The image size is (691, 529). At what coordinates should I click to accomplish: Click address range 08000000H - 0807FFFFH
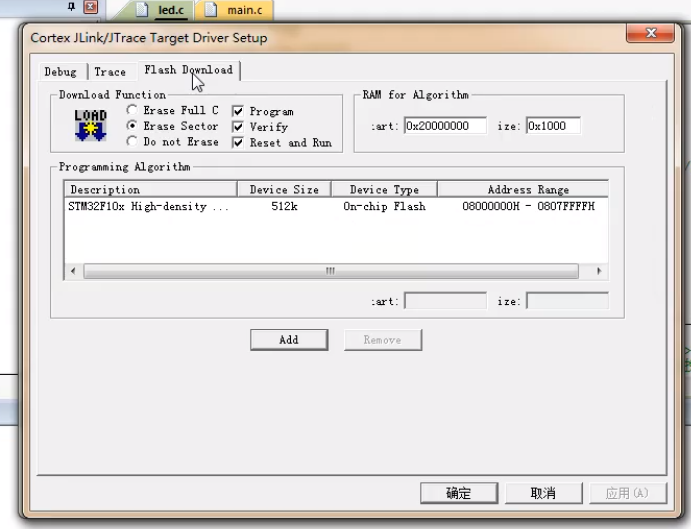click(x=528, y=206)
